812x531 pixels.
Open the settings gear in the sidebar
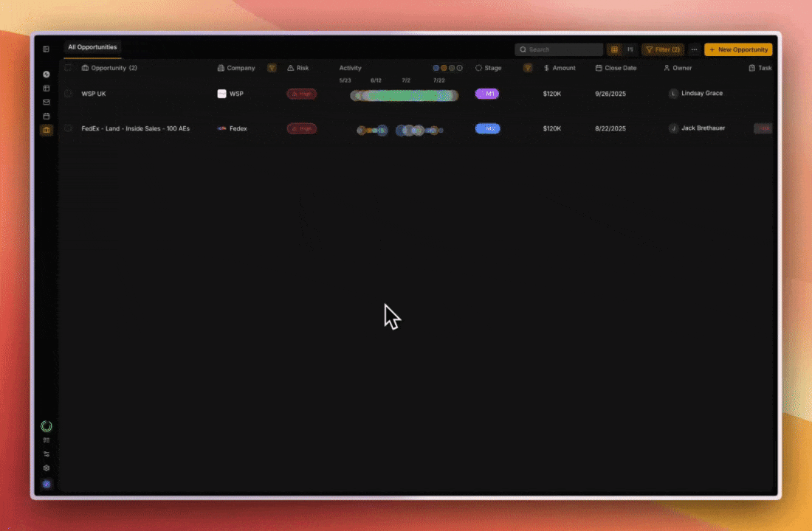[47, 468]
